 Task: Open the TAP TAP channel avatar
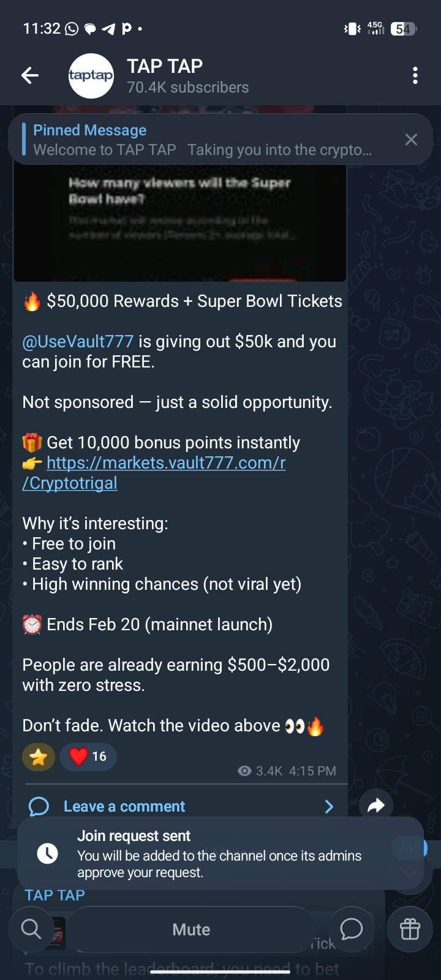pyautogui.click(x=91, y=76)
